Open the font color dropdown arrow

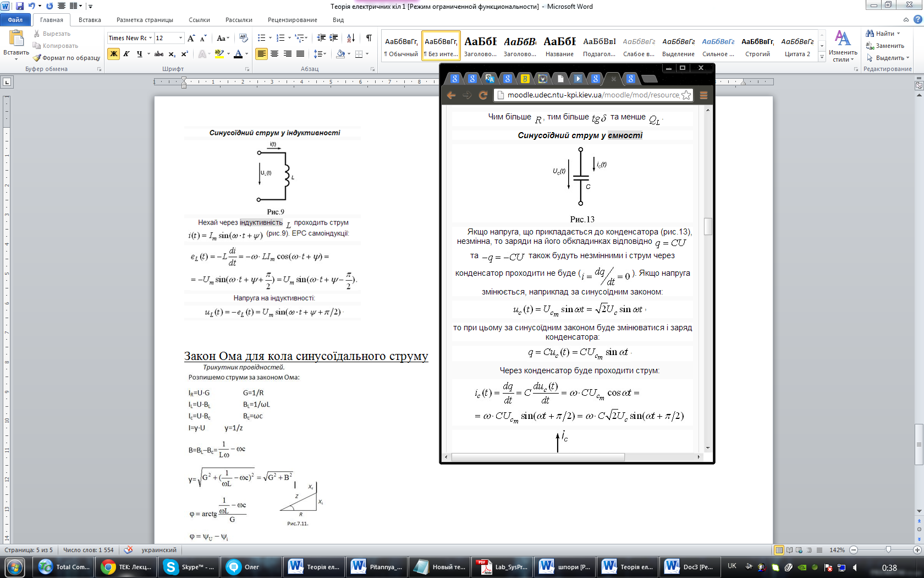click(246, 54)
